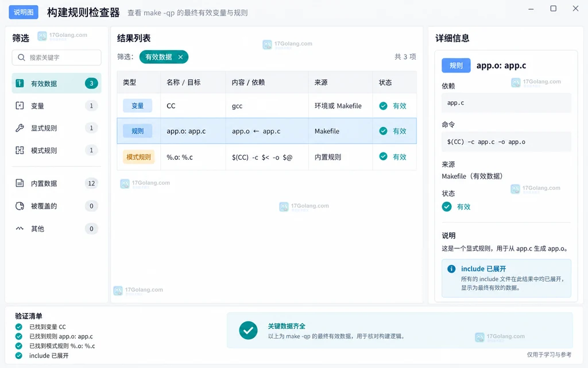Open the 变量 sidebar category
Screen dimensions: 588x368
pos(57,106)
